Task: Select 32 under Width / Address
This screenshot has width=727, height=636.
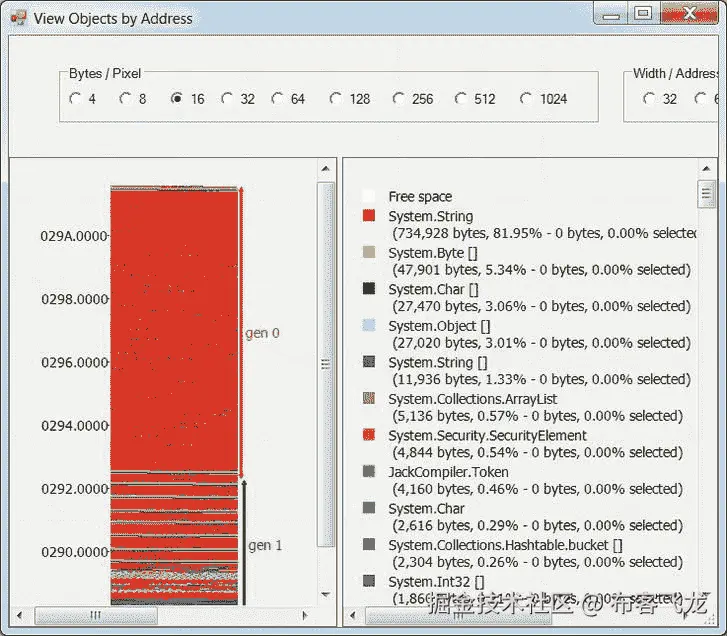Action: coord(650,98)
